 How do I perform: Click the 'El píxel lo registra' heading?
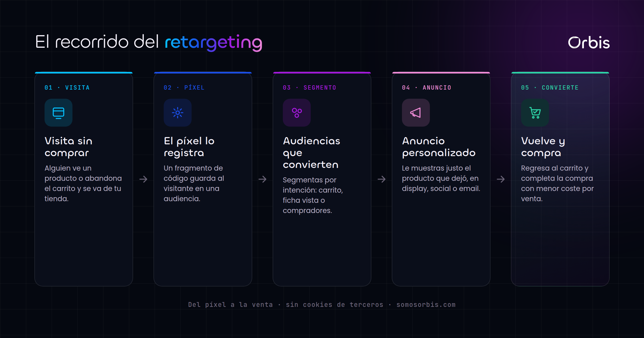pyautogui.click(x=189, y=147)
